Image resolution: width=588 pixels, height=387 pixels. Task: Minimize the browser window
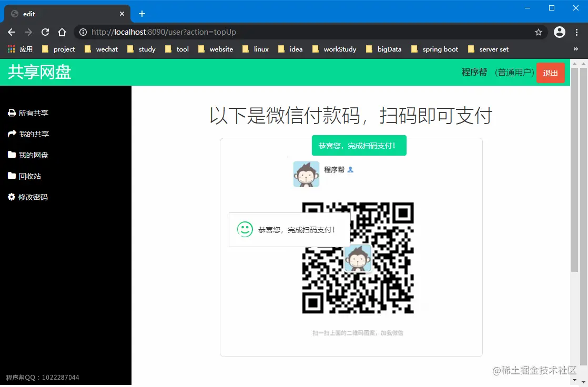pos(527,8)
